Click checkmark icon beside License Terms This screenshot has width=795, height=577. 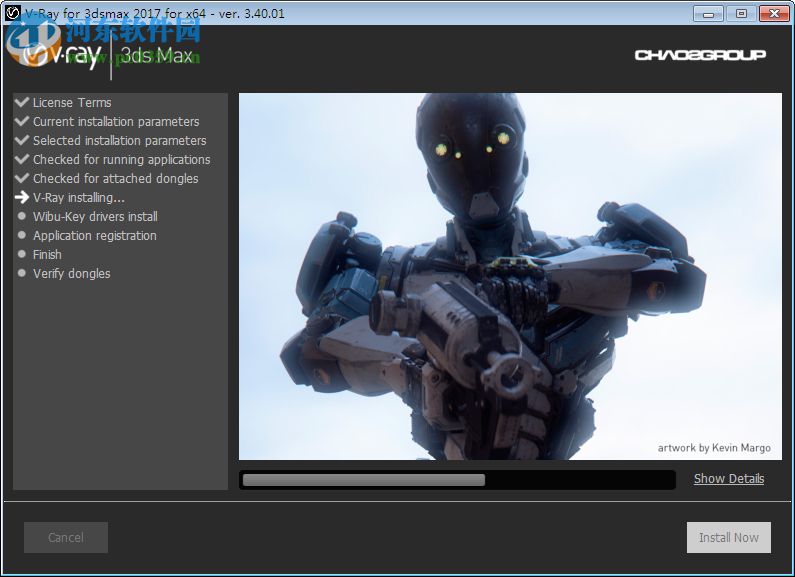[x=22, y=102]
